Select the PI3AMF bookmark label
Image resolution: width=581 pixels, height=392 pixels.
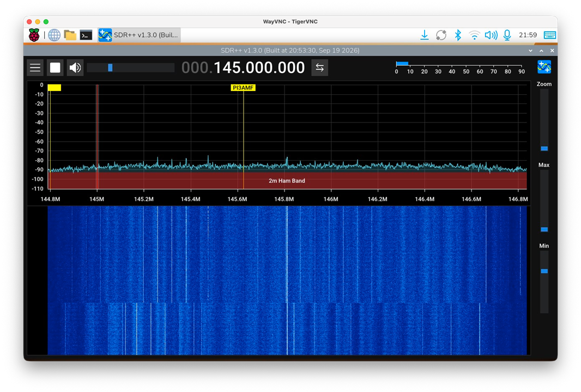(243, 88)
